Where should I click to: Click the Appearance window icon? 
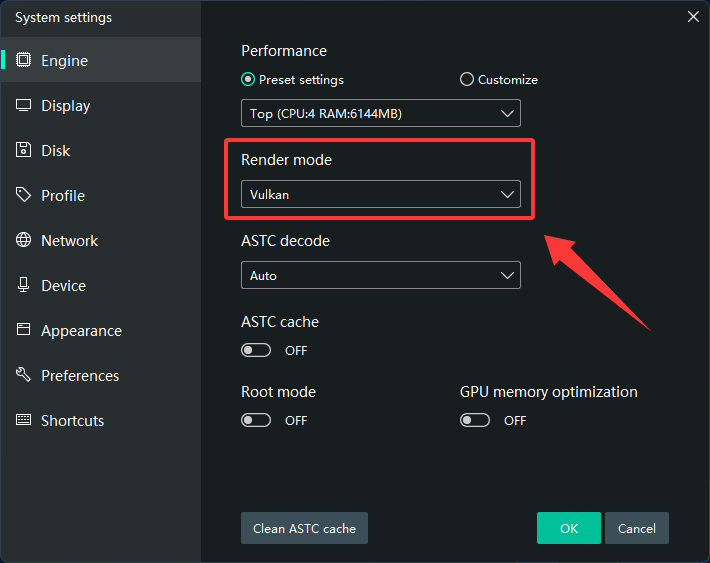tap(23, 330)
